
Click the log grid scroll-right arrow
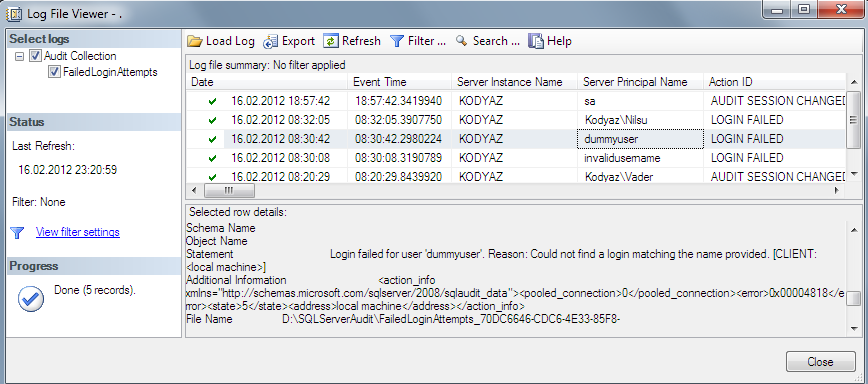coord(837,190)
